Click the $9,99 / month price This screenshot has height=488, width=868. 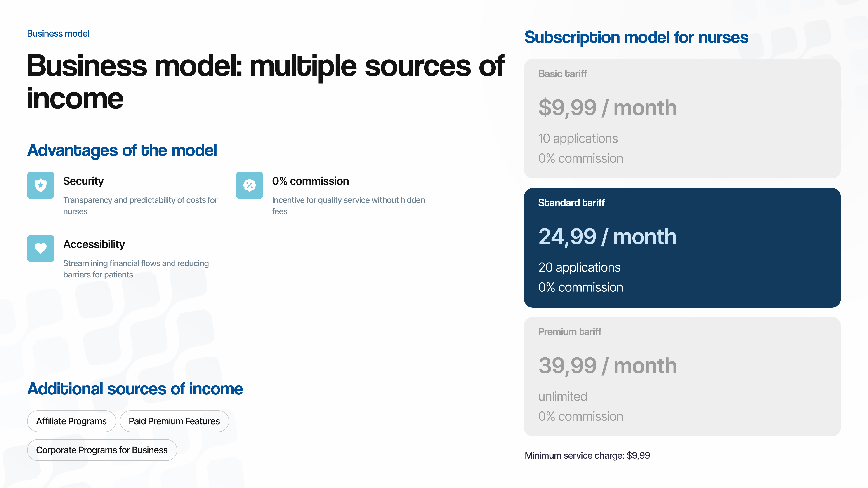coord(608,108)
